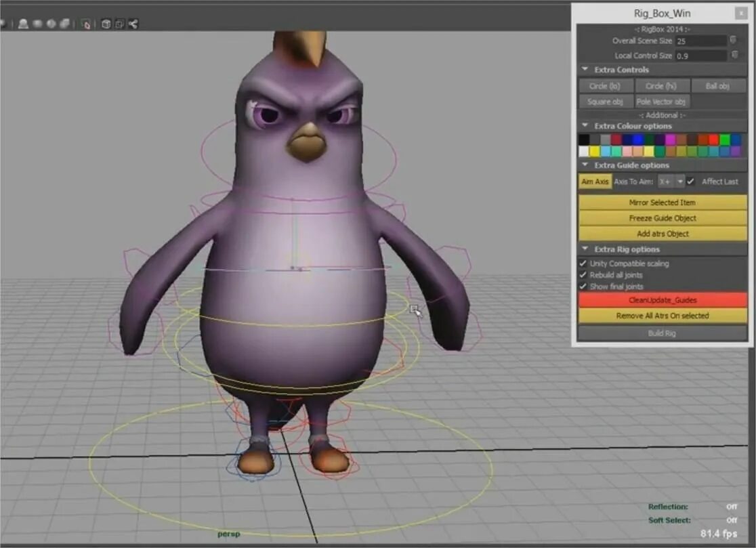The width and height of the screenshot is (756, 548).
Task: Click Freeze Guide Object button
Action: [x=663, y=218]
